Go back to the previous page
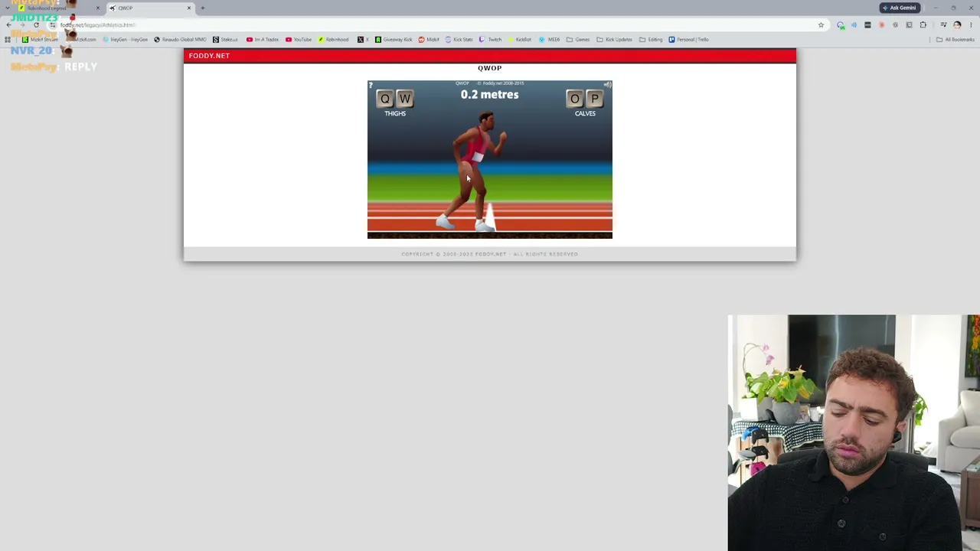The height and width of the screenshot is (551, 980). [x=8, y=25]
